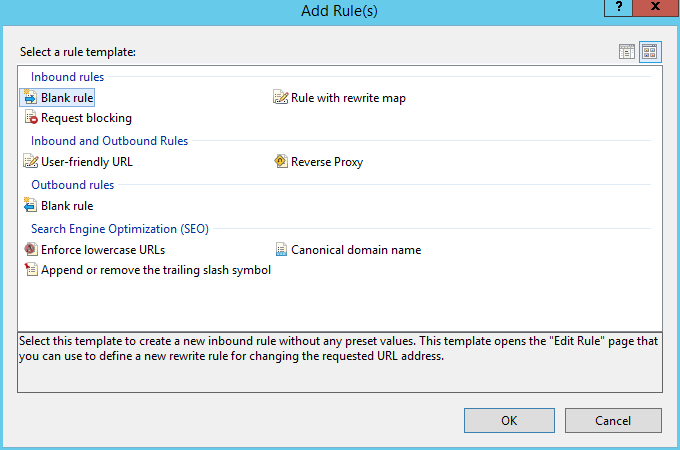Choose the Reverse Proxy template icon
The image size is (680, 450).
click(281, 162)
